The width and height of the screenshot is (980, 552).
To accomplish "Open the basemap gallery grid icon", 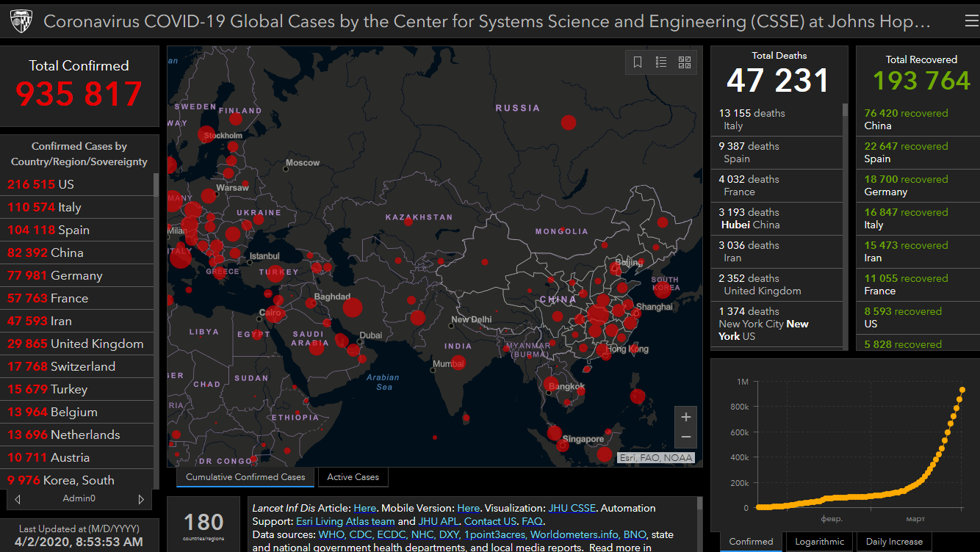I will pos(685,62).
